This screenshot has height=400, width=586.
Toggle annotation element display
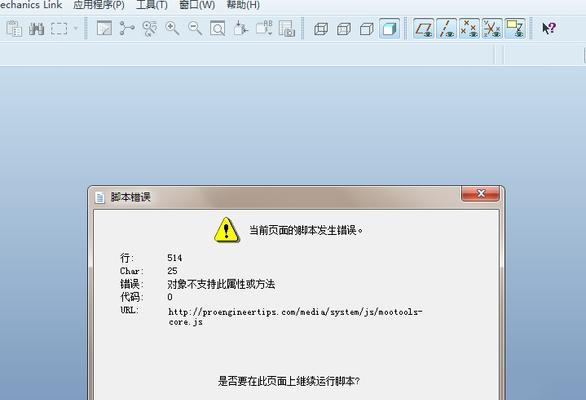515,28
